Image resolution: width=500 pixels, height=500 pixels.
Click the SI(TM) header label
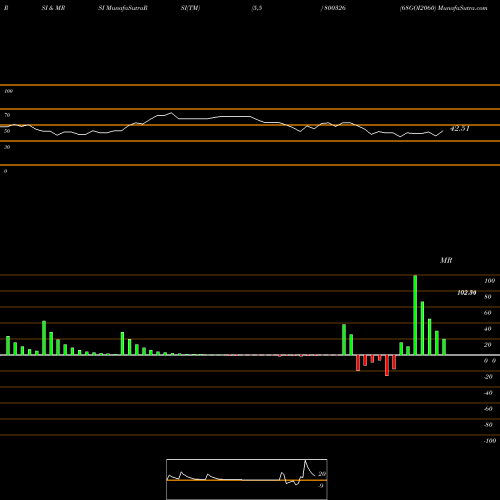pos(190,8)
